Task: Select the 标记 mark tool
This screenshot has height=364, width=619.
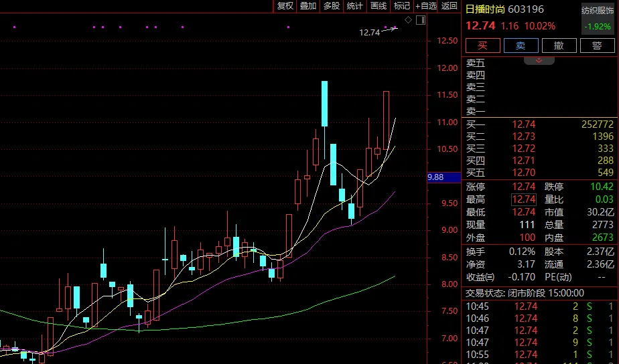Action: point(401,6)
